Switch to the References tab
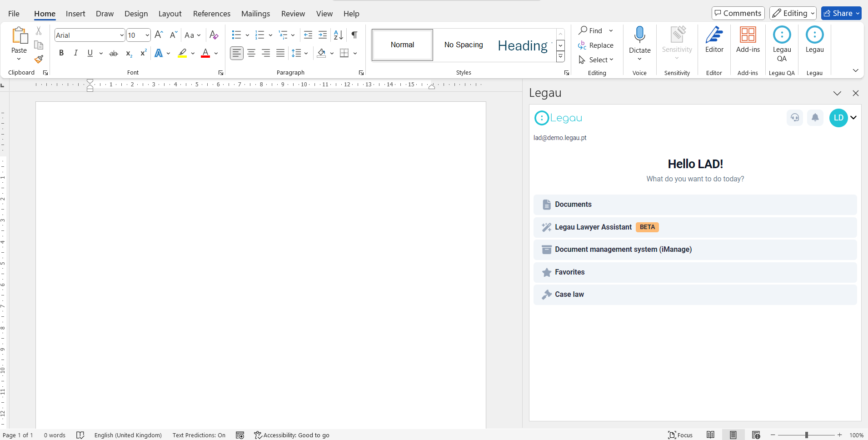Viewport: 868px width, 440px height. 211,14
